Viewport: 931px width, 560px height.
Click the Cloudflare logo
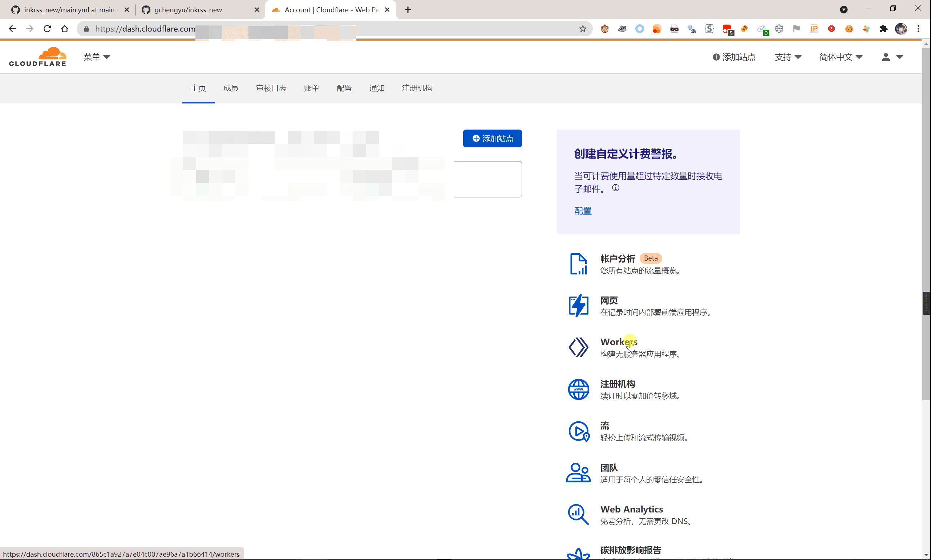[38, 57]
